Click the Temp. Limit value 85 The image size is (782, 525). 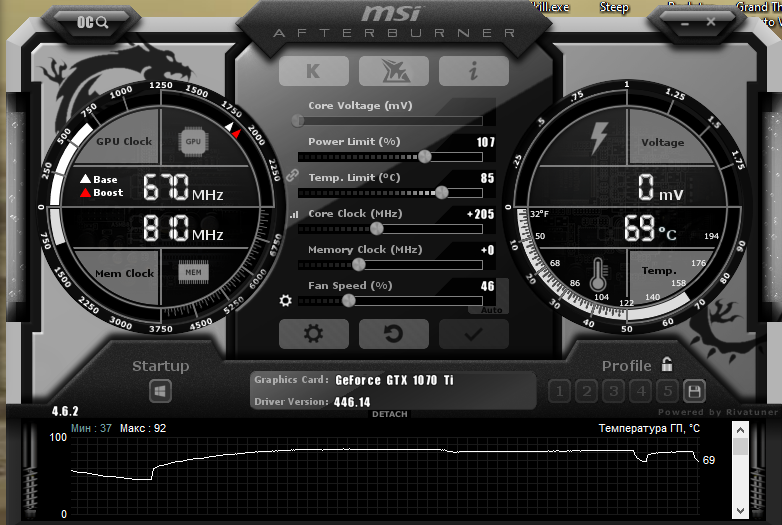(x=487, y=178)
